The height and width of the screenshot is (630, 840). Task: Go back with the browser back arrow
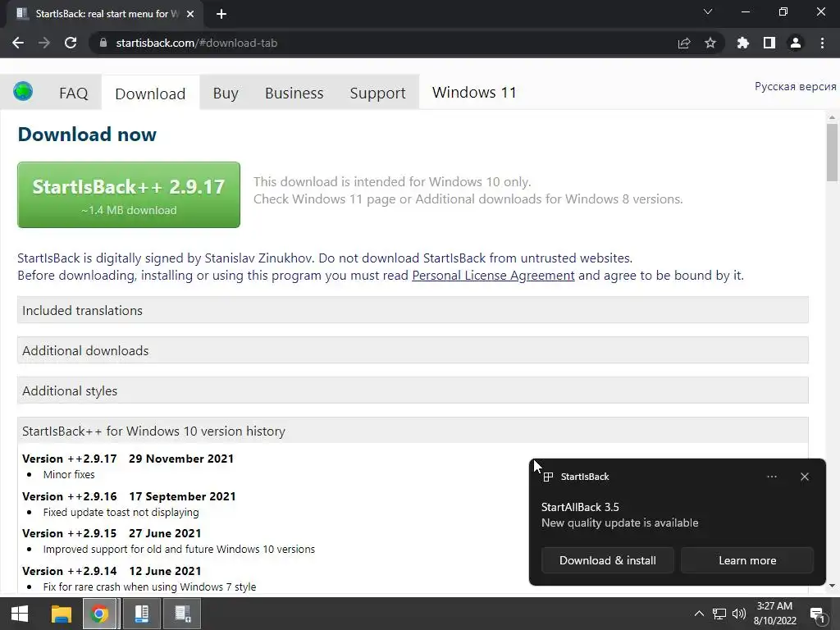[18, 43]
